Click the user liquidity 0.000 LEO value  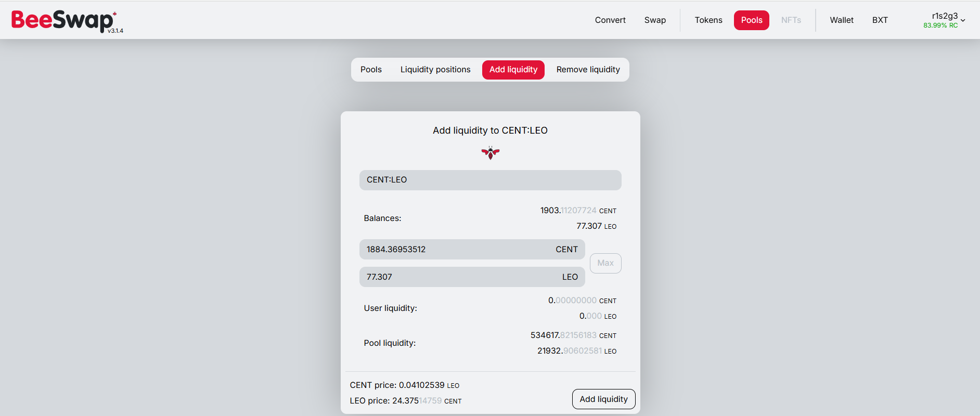[x=598, y=316]
